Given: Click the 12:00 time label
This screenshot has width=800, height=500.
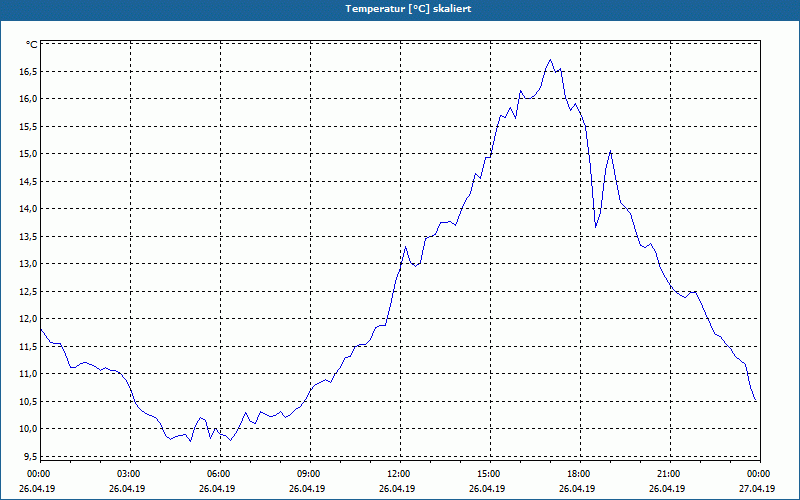Looking at the screenshot, I should click(x=400, y=474).
